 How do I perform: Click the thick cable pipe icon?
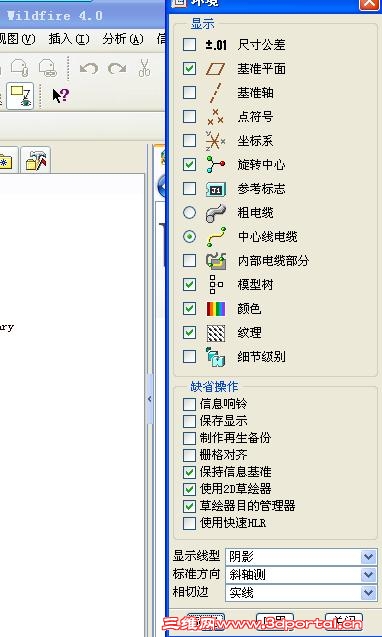pyautogui.click(x=215, y=213)
